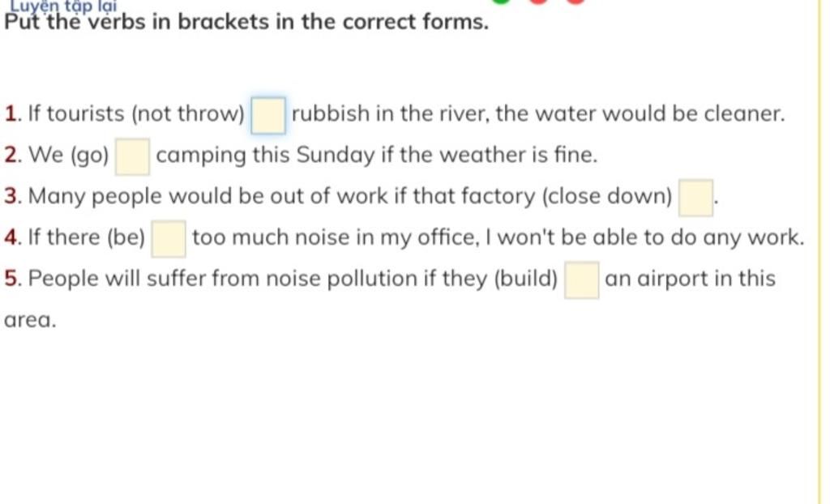This screenshot has width=830, height=504.
Task: Click the first red status circle
Action: tap(538, 1)
